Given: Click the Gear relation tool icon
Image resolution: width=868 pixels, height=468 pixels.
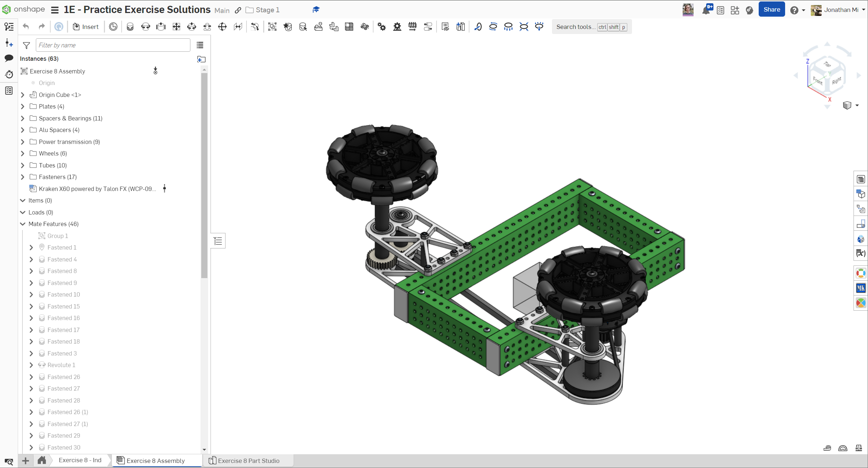Looking at the screenshot, I should (x=382, y=27).
